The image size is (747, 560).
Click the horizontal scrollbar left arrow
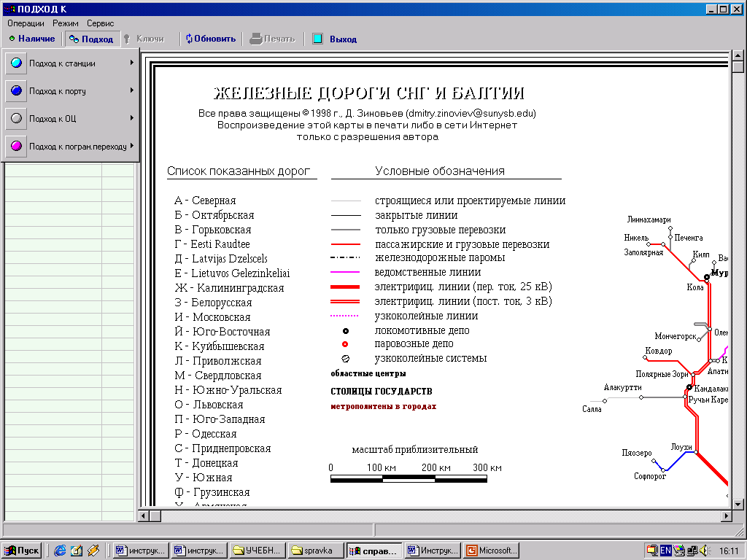(144, 516)
